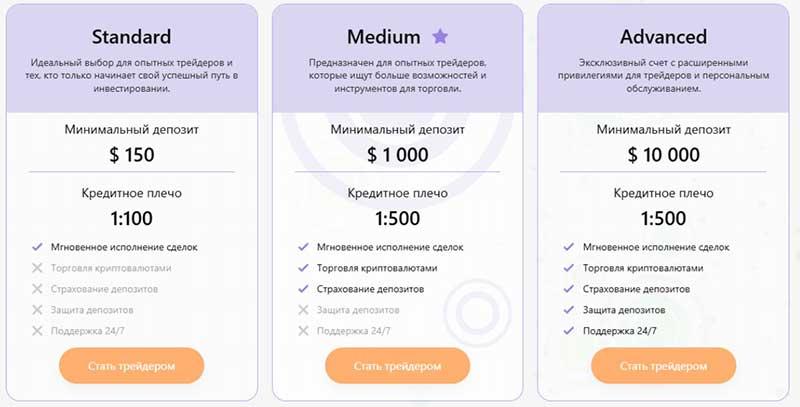Click the $ 10 000 minimum deposit amount
The height and width of the screenshot is (407, 800).
coord(663,155)
